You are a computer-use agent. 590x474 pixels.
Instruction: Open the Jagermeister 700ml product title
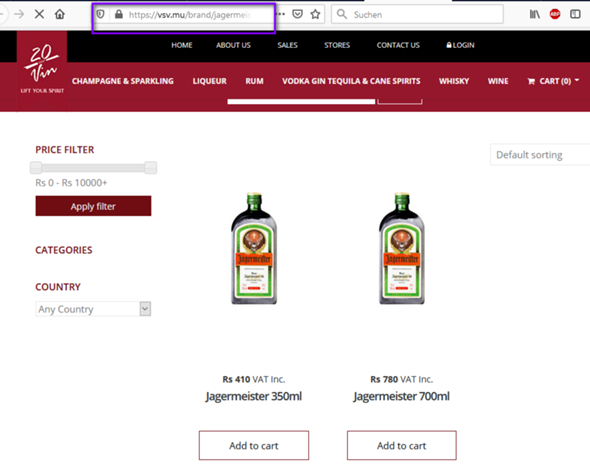(x=401, y=397)
